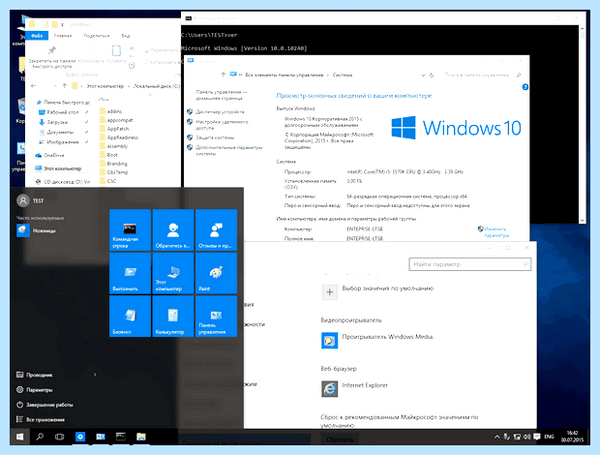Click the help icon in System window
The width and height of the screenshot is (600, 455).
point(525,87)
